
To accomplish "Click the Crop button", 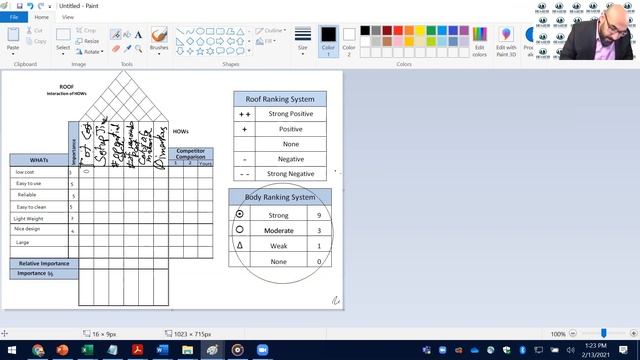I will click(x=86, y=31).
